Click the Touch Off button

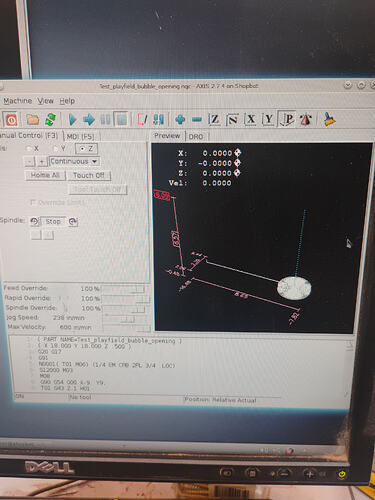coord(88,175)
